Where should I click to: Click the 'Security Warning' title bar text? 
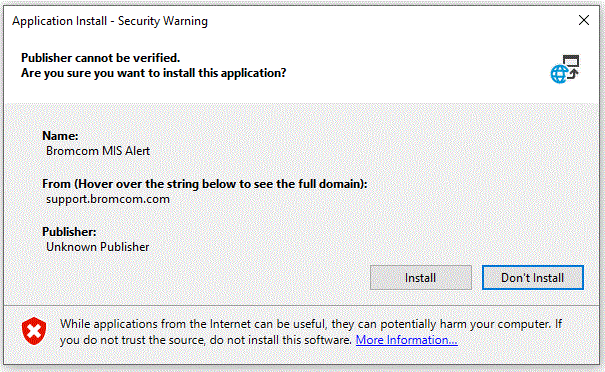(x=163, y=21)
